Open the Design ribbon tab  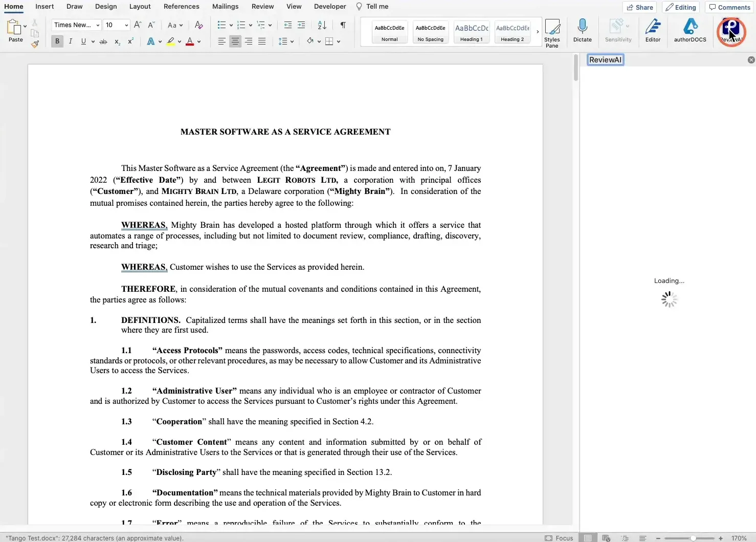106,7
